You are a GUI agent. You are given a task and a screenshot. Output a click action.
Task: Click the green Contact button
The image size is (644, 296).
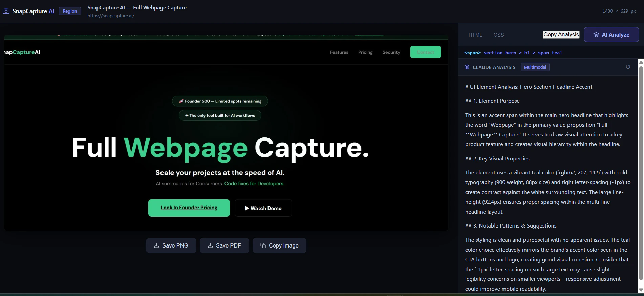tap(426, 52)
